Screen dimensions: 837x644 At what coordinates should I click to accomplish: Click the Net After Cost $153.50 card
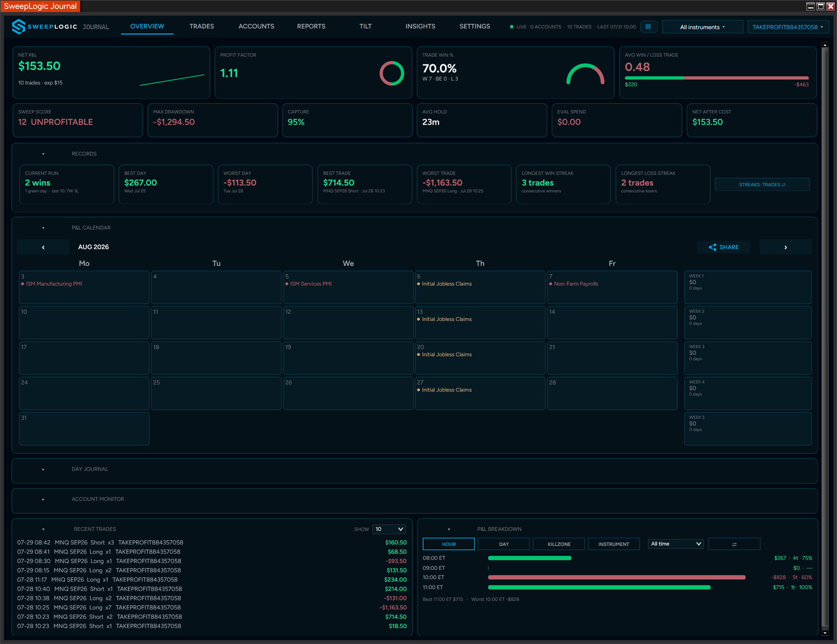[752, 120]
